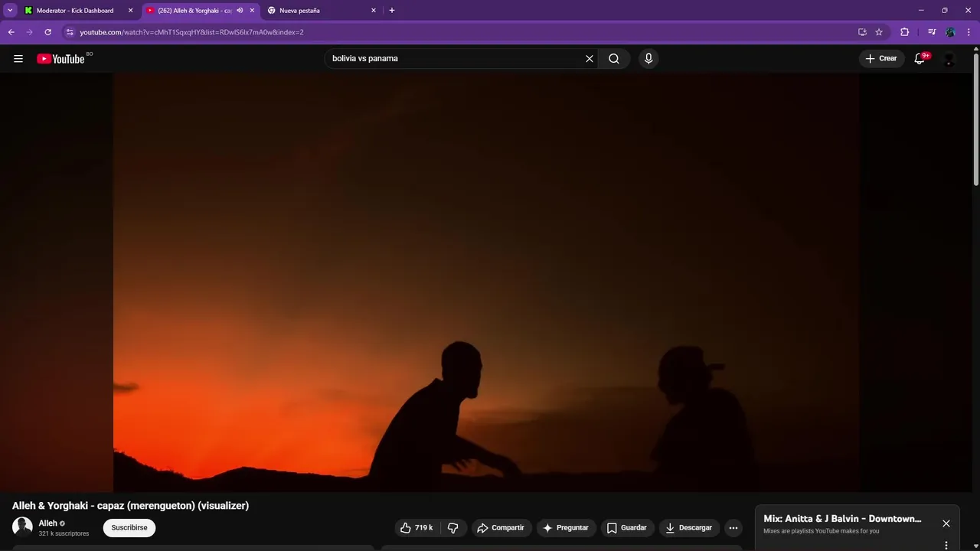View site information icon in address bar
This screenshot has height=551, width=980.
tap(70, 32)
